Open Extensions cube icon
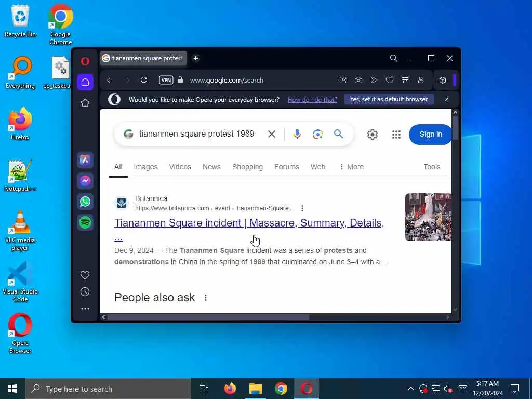This screenshot has width=532, height=399. point(443,80)
